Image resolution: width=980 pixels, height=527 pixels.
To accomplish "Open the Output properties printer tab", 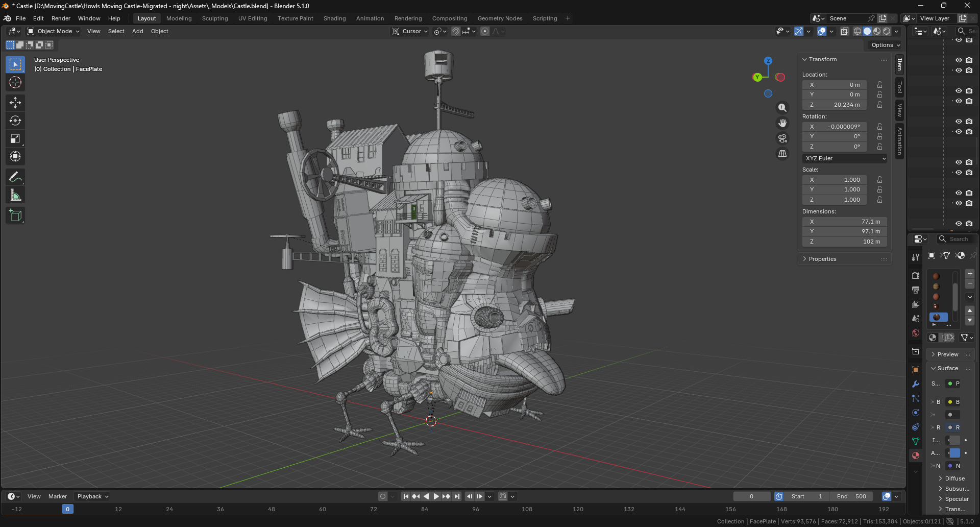I will pos(916,290).
